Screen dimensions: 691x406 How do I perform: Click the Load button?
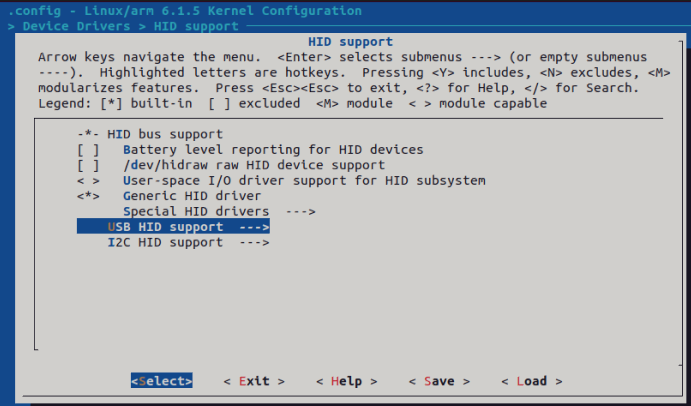click(532, 381)
